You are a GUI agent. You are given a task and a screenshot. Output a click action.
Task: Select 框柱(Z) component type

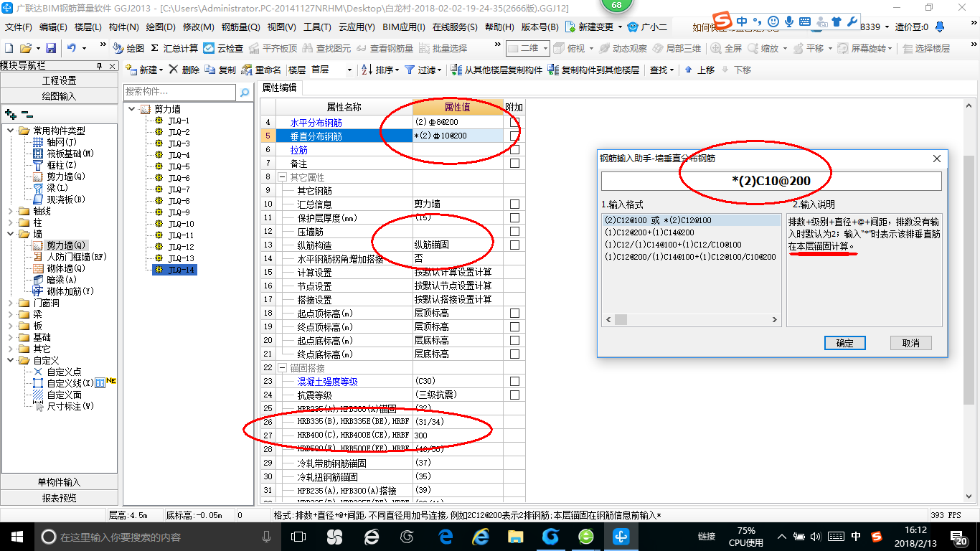click(55, 165)
